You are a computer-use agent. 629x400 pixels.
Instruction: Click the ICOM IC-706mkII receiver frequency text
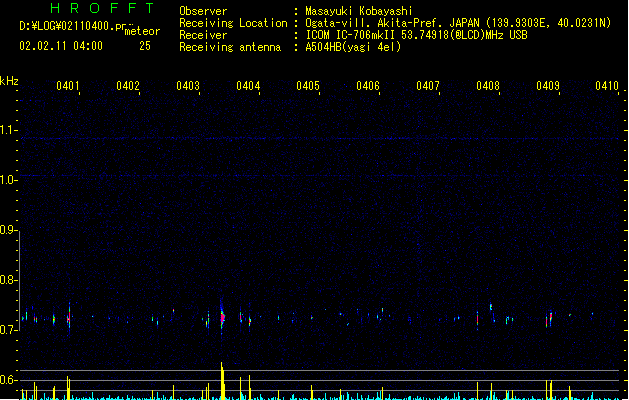point(416,35)
